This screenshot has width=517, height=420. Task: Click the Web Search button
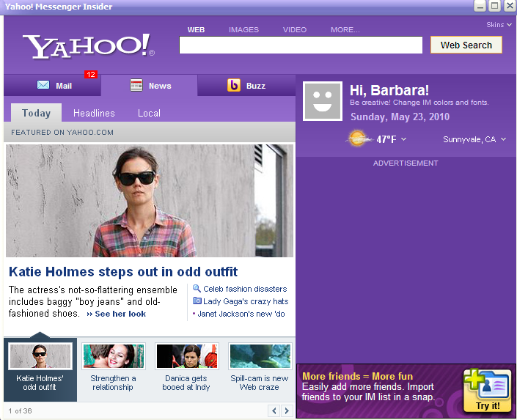(x=466, y=45)
